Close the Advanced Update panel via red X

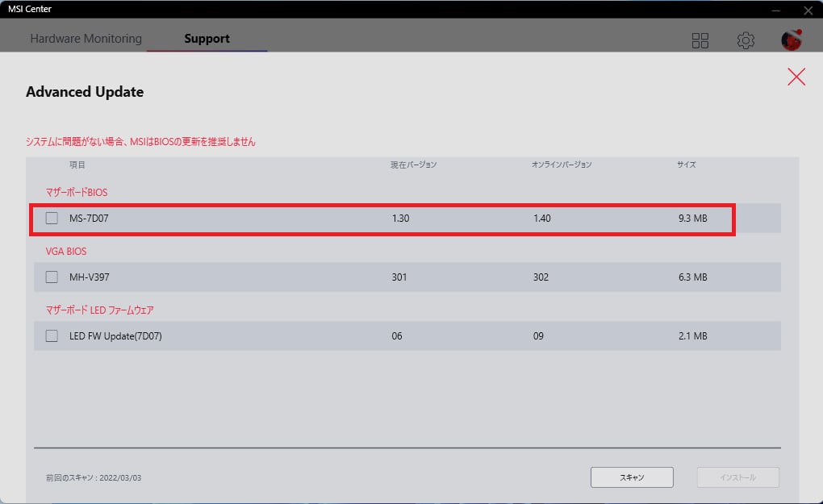[796, 77]
